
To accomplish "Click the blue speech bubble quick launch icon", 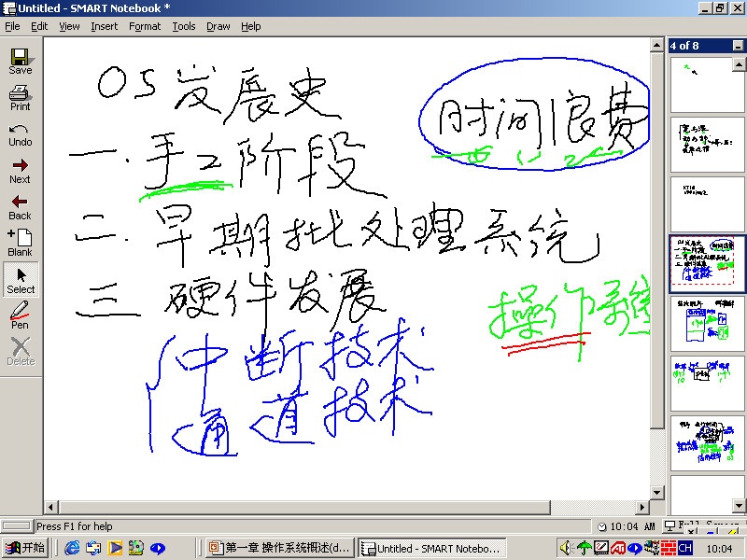I will click(158, 548).
